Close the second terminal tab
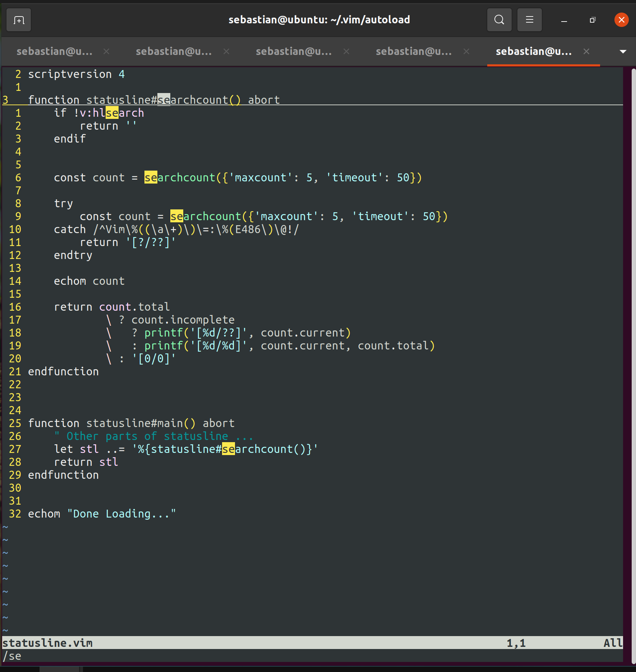 point(226,51)
